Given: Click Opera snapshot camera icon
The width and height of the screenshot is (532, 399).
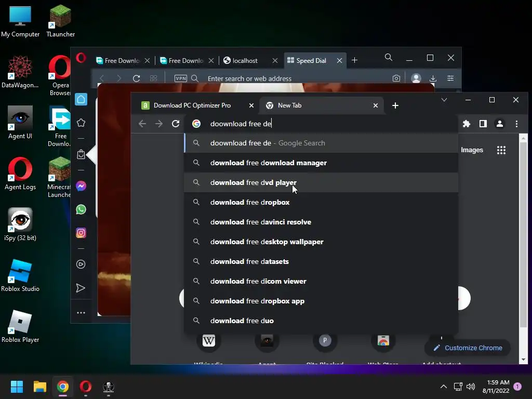Looking at the screenshot, I should [x=396, y=78].
